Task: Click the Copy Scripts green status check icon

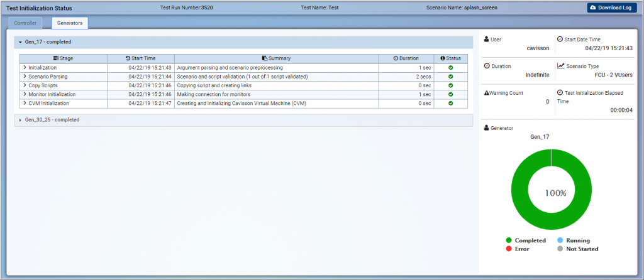Action: click(450, 85)
